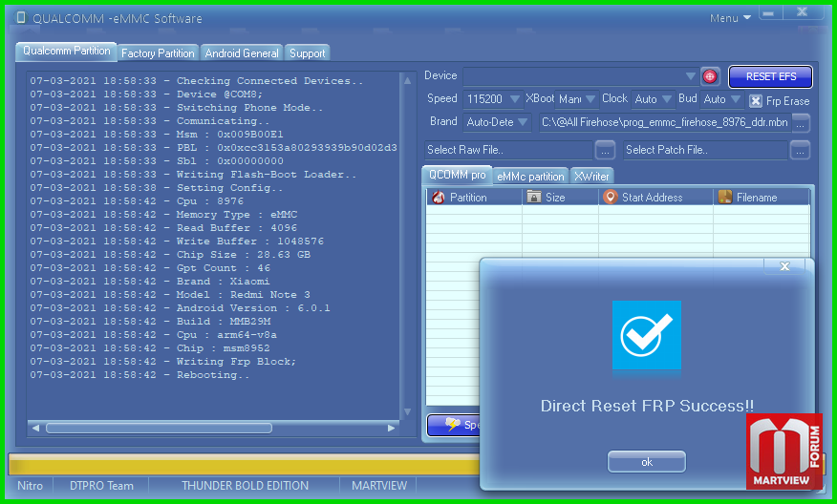
Task: Click the log scroll right arrow
Action: pyautogui.click(x=392, y=428)
